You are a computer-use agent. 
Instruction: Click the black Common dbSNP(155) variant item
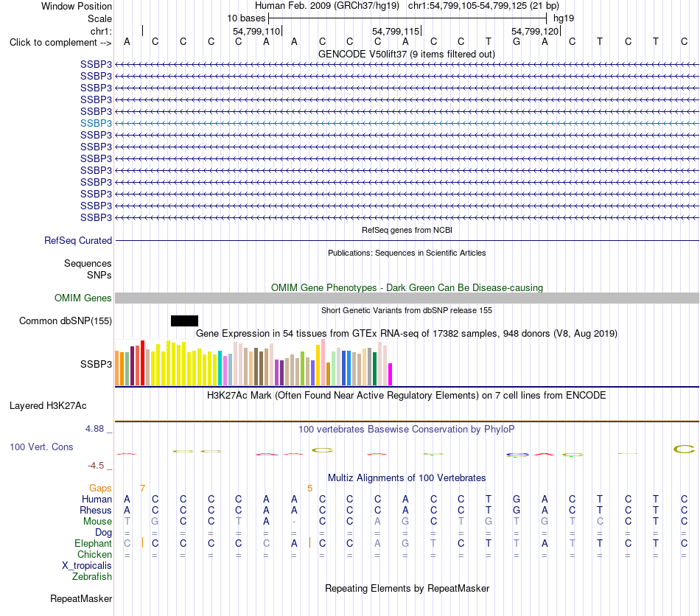[184, 321]
